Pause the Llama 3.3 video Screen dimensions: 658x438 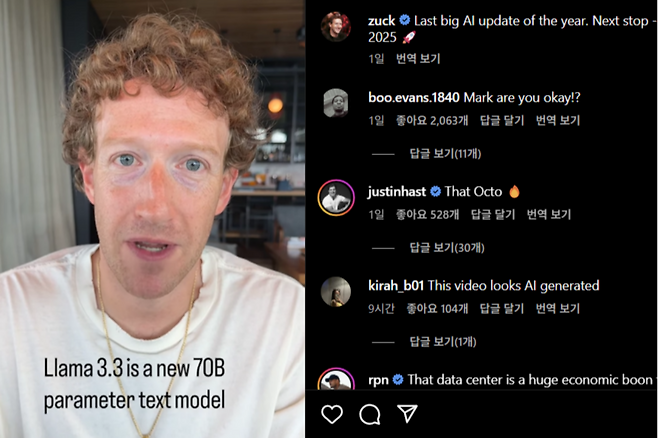pos(152,219)
